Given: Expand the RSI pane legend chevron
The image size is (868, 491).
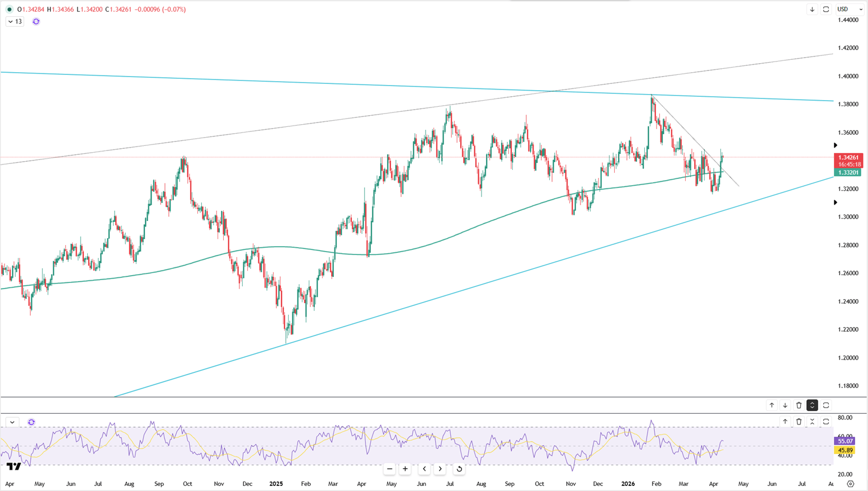Looking at the screenshot, I should 12,422.
